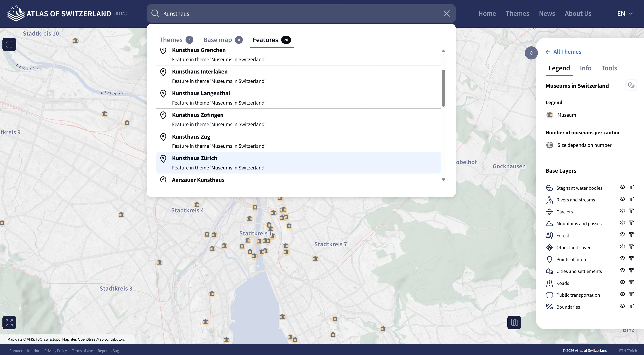This screenshot has width=644, height=355.
Task: Switch to Legend panel tab
Action: pyautogui.click(x=559, y=68)
